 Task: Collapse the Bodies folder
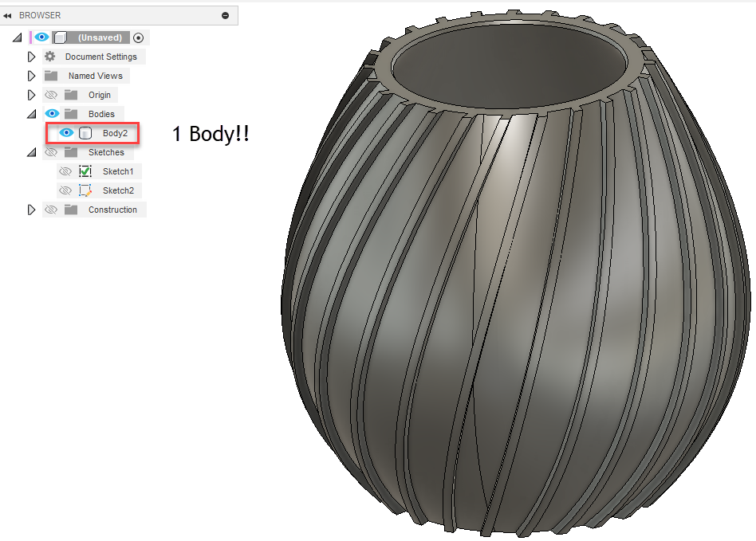pyautogui.click(x=30, y=113)
